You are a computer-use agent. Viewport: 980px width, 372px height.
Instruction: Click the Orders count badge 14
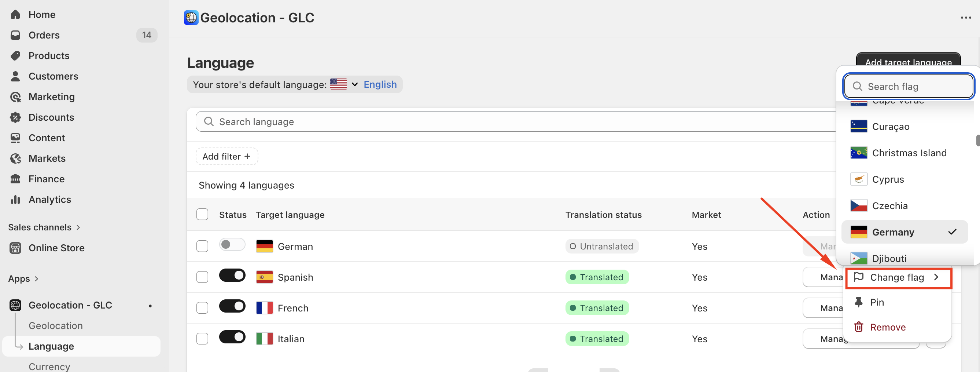147,35
